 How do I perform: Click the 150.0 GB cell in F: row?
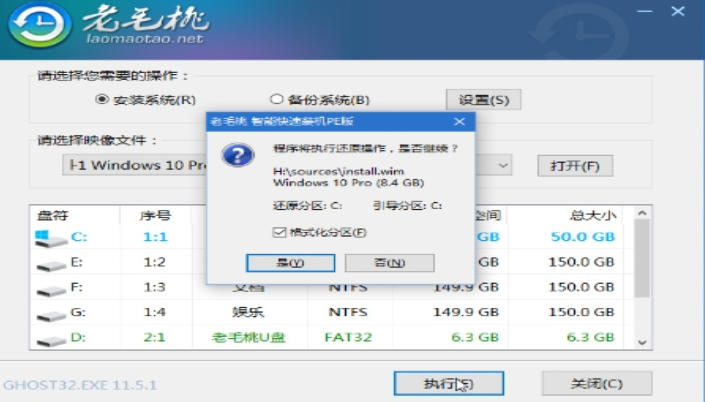(x=581, y=287)
